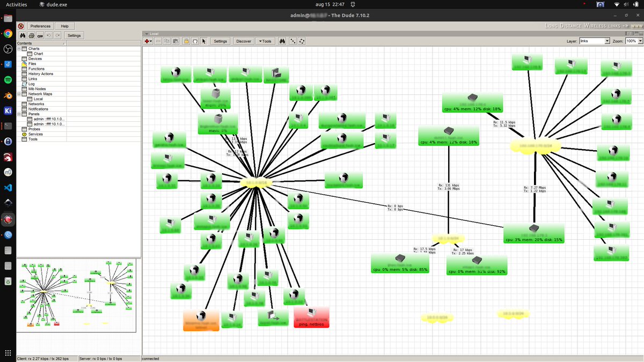Image resolution: width=644 pixels, height=362 pixels.
Task: Click the binoculars find icon in the left toolbar
Action: (x=23, y=35)
